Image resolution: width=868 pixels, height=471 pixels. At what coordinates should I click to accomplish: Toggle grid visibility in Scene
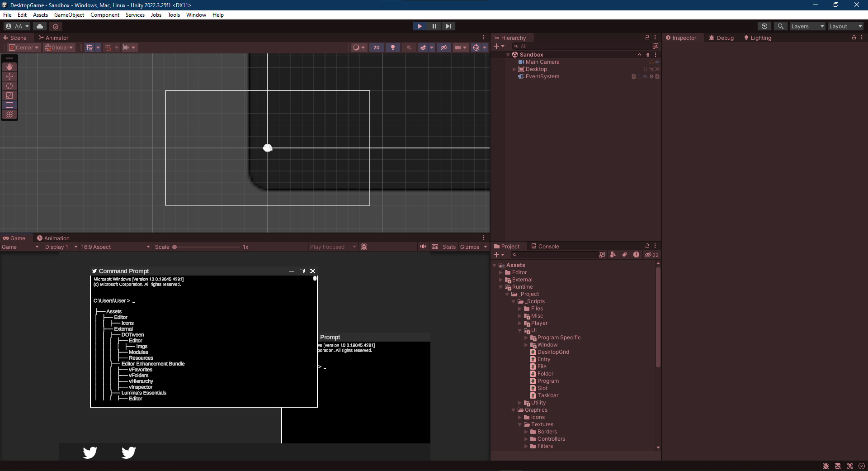tap(90, 48)
